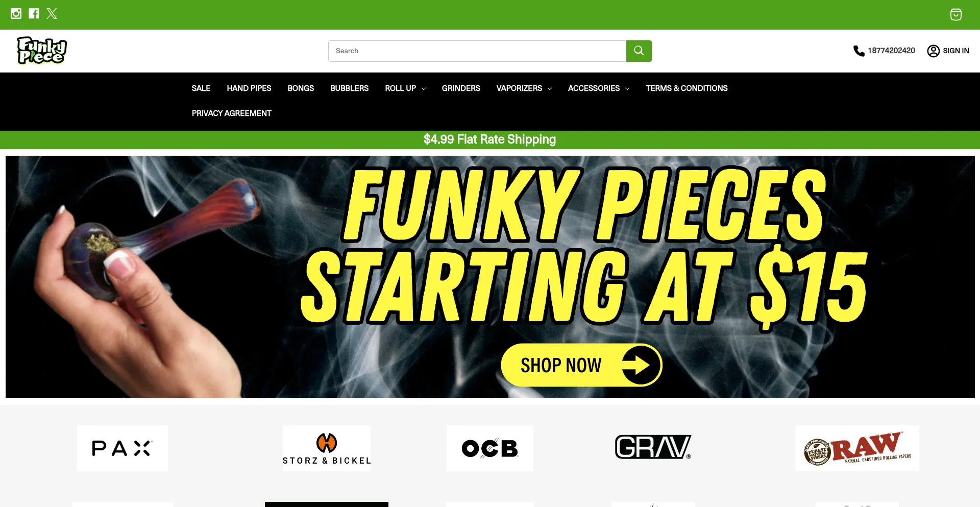Click into the Search input field
Viewport: 980px width, 507px height.
(477, 51)
